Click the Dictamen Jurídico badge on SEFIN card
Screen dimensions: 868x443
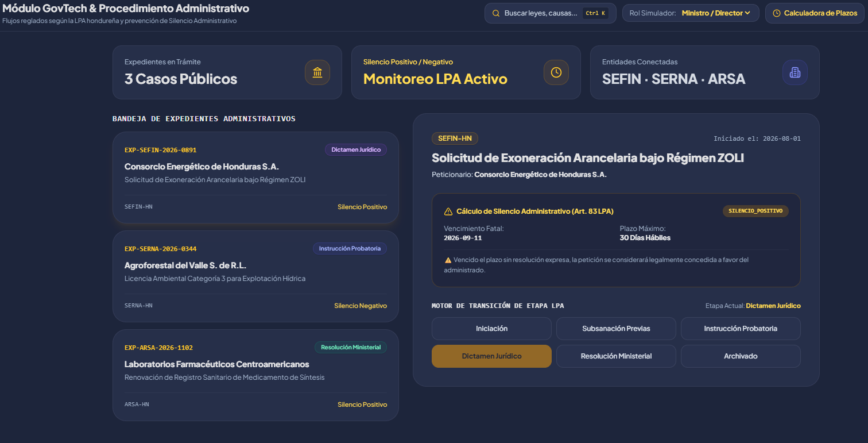pyautogui.click(x=356, y=149)
